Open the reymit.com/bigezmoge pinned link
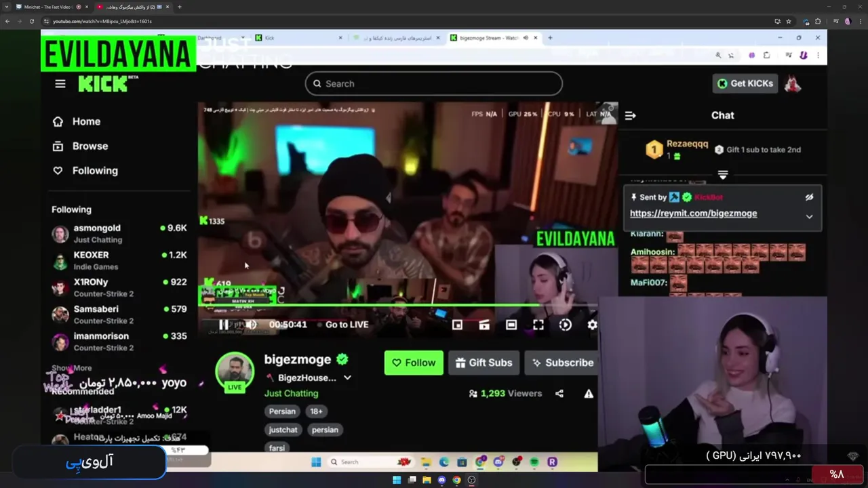 point(693,213)
